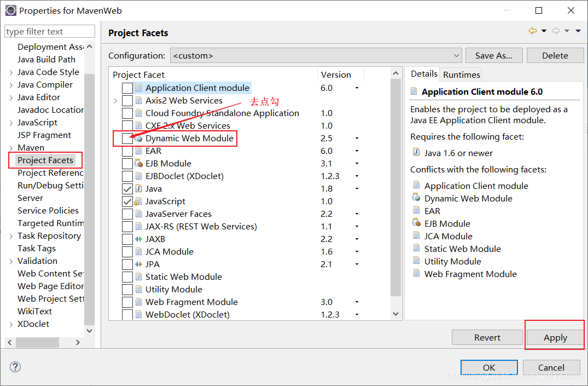588x386 pixels.
Task: Enable the JavaServer Faces checkbox
Action: [127, 214]
